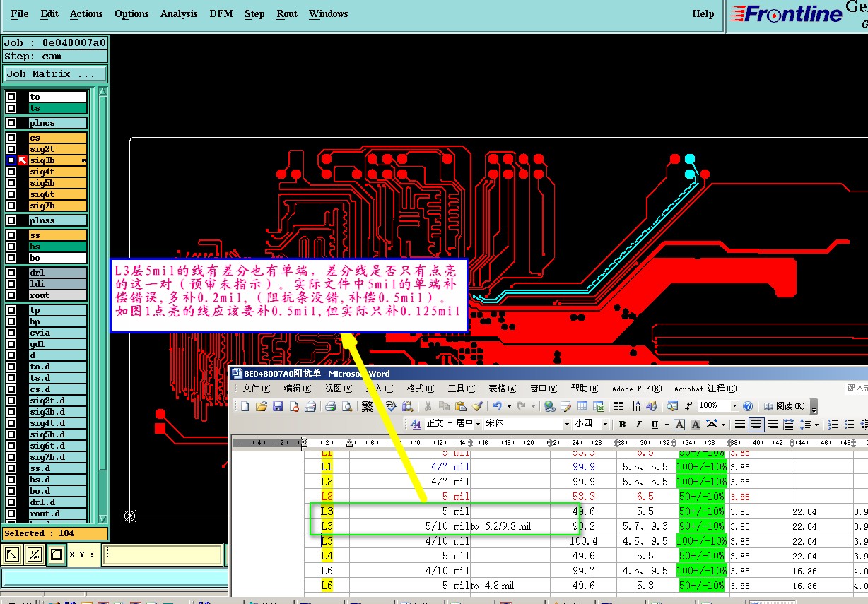Toggle the checkbox for layer sig3b
The height and width of the screenshot is (604, 868).
click(x=11, y=160)
